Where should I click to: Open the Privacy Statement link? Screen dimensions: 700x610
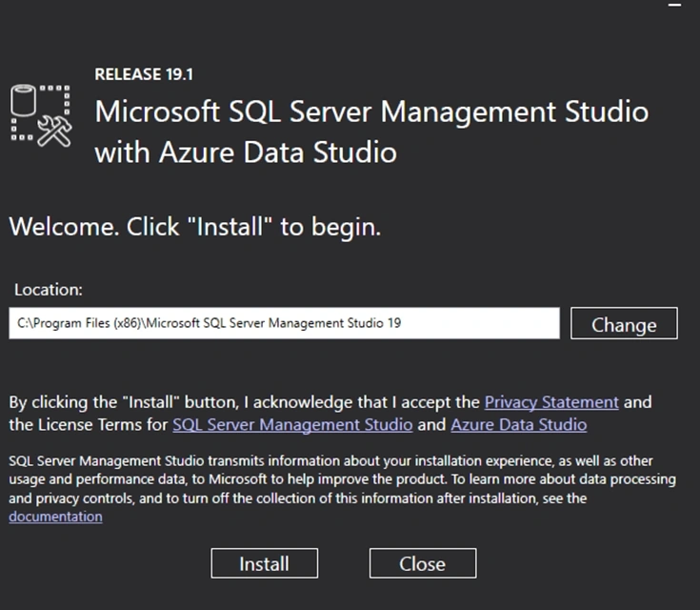(551, 402)
